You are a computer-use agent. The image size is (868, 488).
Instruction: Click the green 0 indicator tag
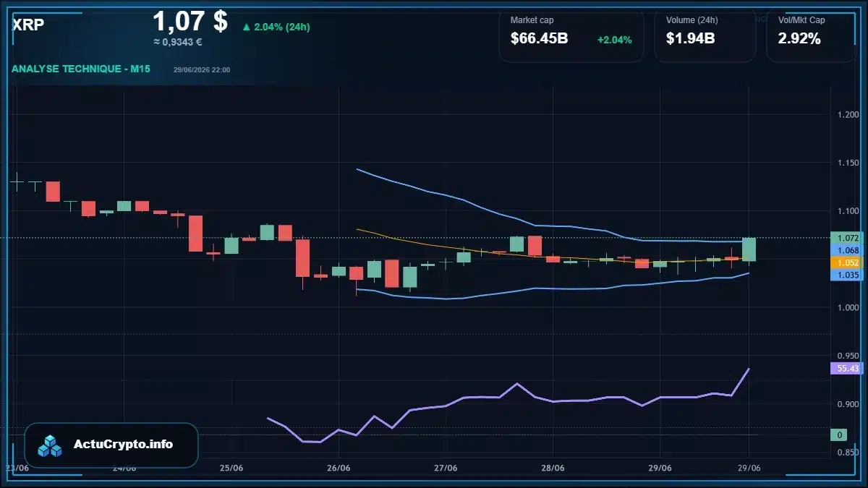[x=839, y=435]
